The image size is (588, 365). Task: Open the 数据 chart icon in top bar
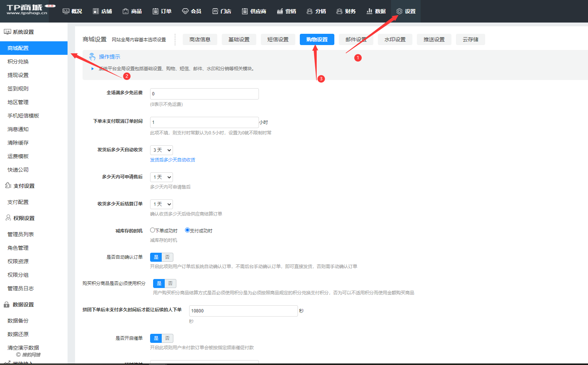pos(369,11)
